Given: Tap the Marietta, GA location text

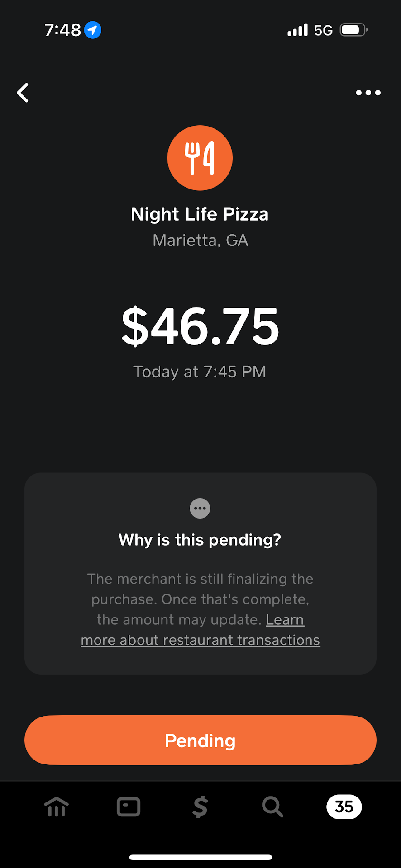Looking at the screenshot, I should point(200,241).
